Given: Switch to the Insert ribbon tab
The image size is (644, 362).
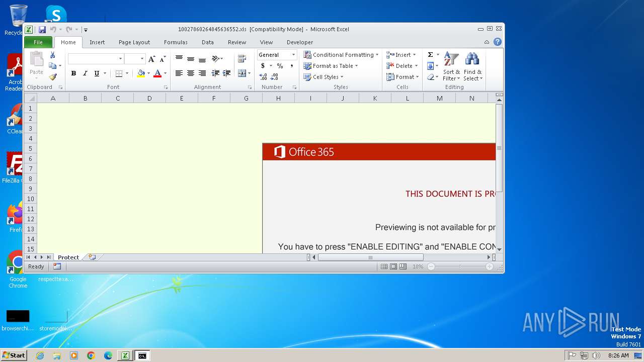Looking at the screenshot, I should click(x=97, y=42).
